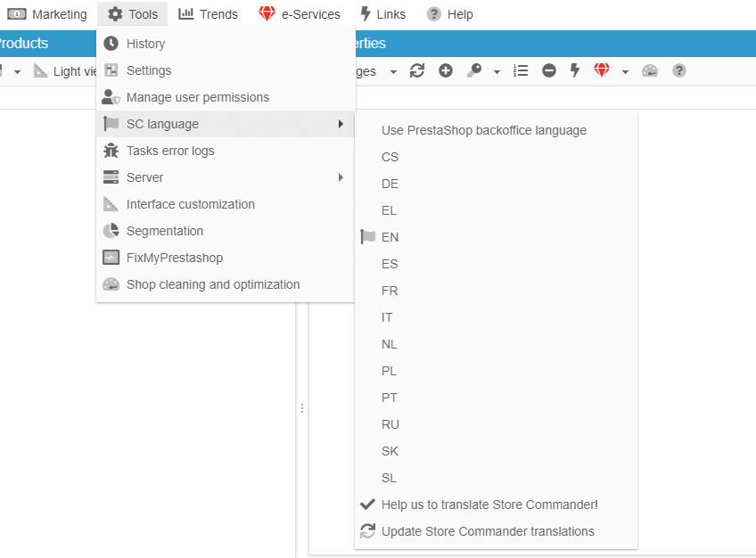Open dropdown arrow next to red gem
This screenshot has height=558, width=756.
coord(625,72)
